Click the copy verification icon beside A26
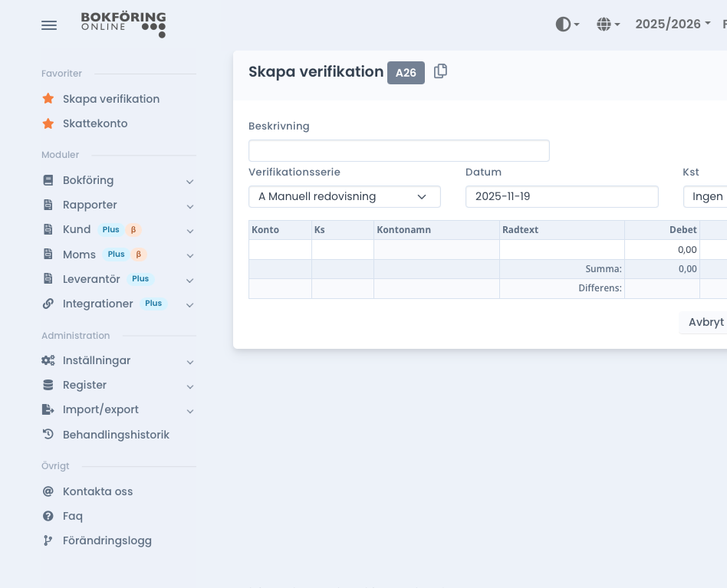This screenshot has width=727, height=588. coord(440,71)
